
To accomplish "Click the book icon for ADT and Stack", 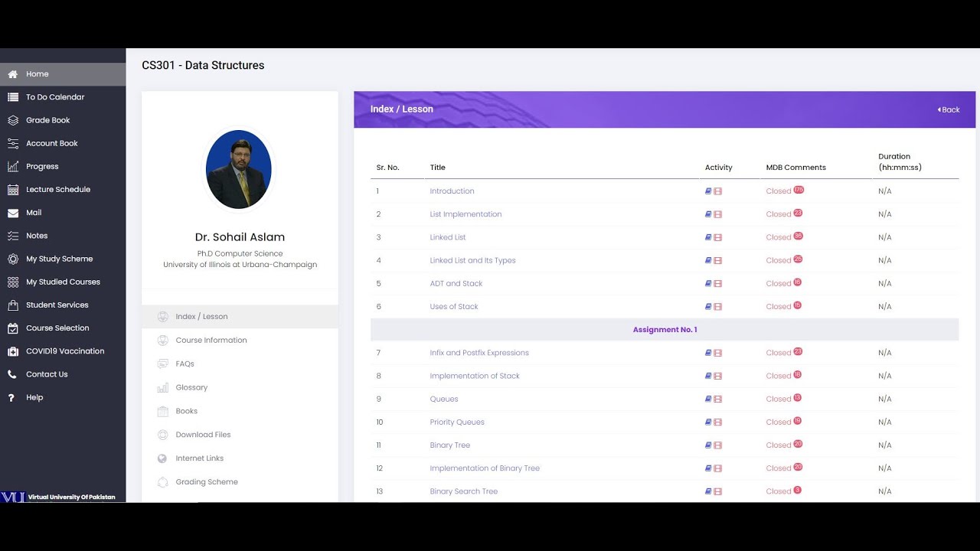I will pyautogui.click(x=709, y=284).
